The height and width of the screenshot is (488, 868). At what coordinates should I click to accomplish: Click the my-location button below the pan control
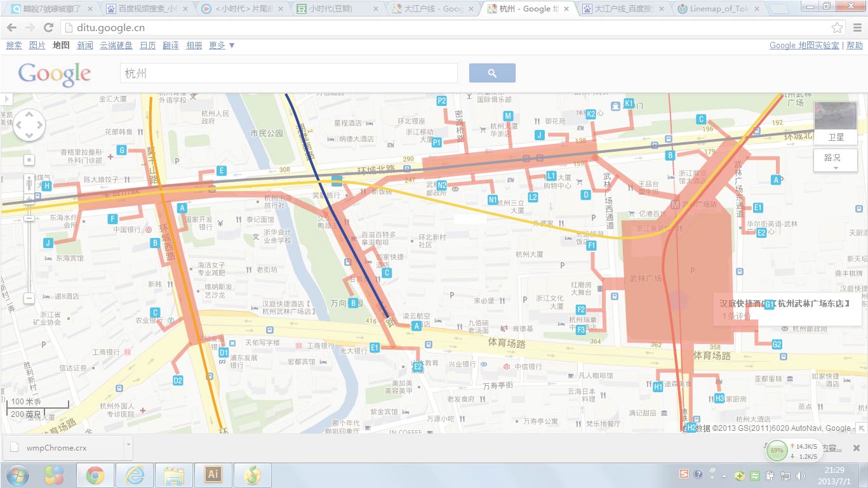pos(29,160)
